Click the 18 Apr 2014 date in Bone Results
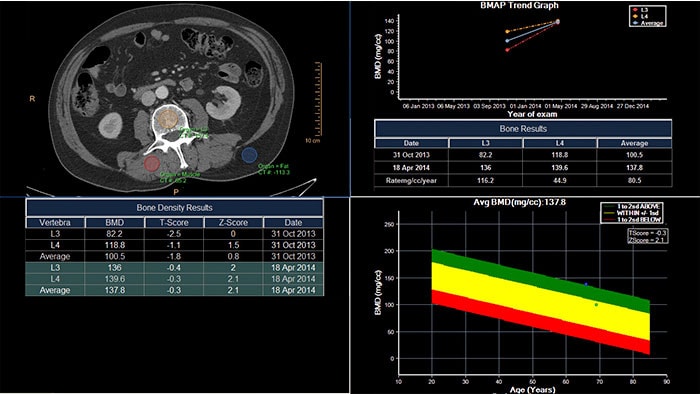Screen dimensions: 700x394 click(411, 167)
